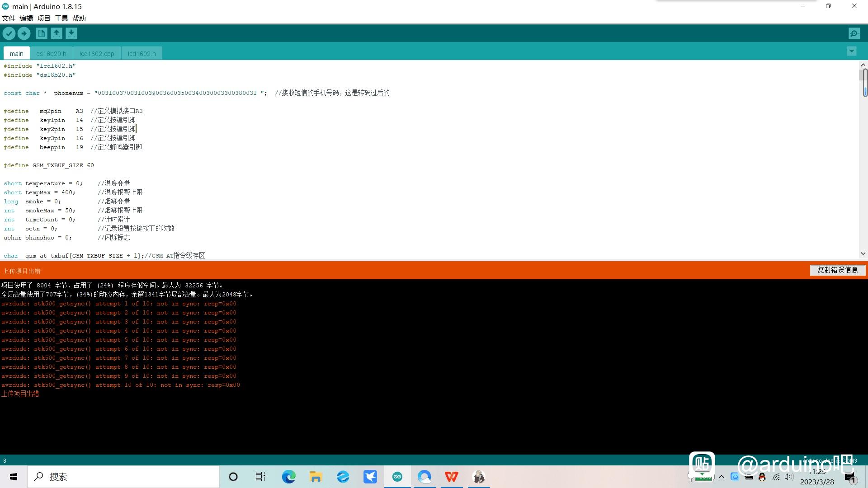This screenshot has width=868, height=488.
Task: Open the penguin character app on taskbar
Action: coord(479,477)
